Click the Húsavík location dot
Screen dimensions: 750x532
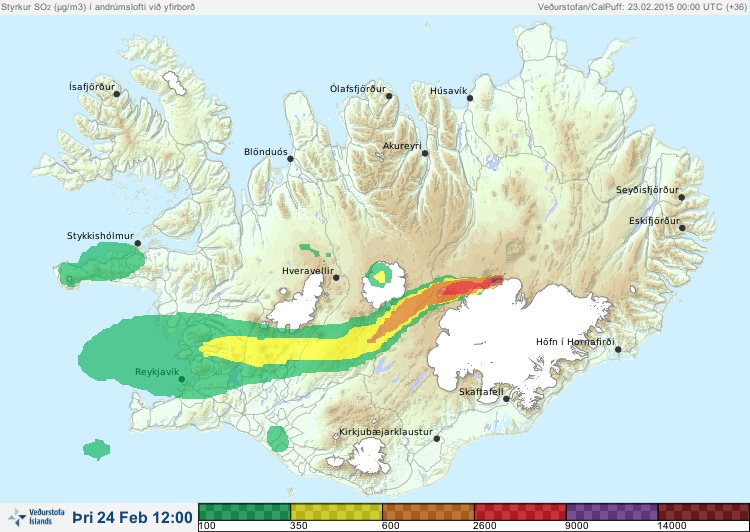coord(470,98)
